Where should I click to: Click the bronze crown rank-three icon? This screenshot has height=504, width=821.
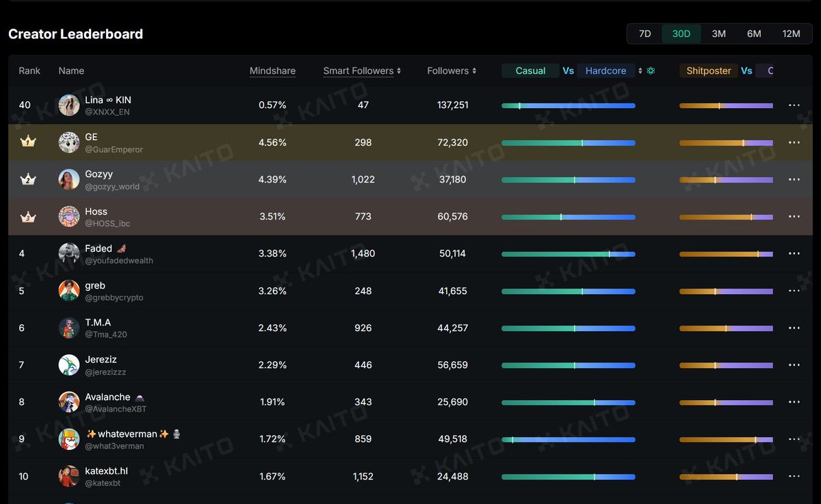pyautogui.click(x=28, y=217)
